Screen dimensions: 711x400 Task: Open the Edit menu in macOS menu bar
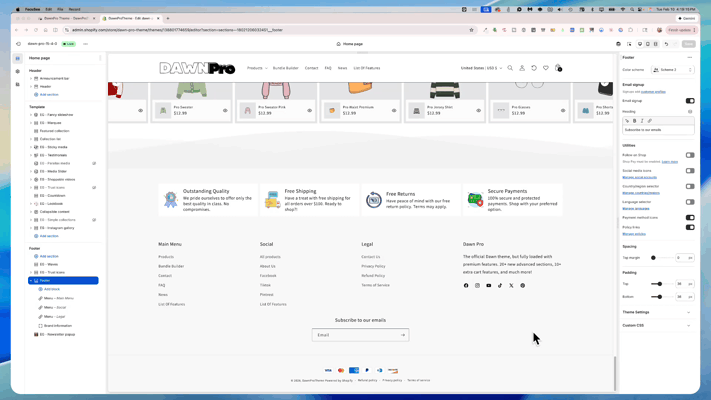tap(48, 9)
